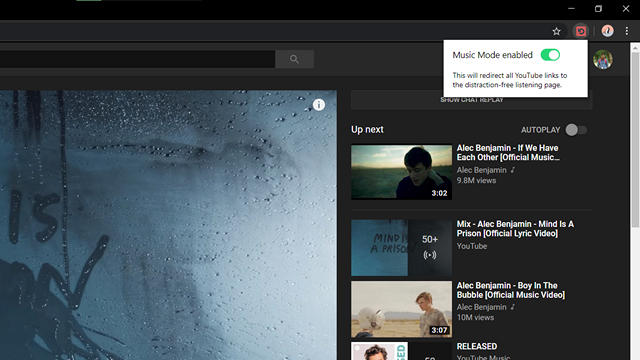Disable the Music Mode enabled switch

click(550, 55)
